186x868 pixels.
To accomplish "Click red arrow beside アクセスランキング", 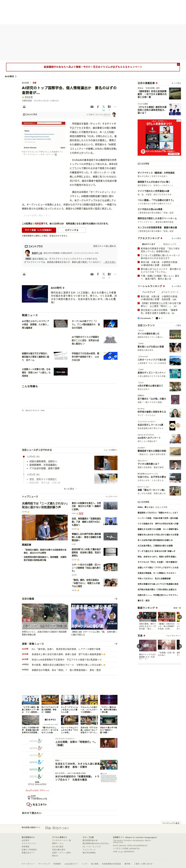I will [x=161, y=238].
